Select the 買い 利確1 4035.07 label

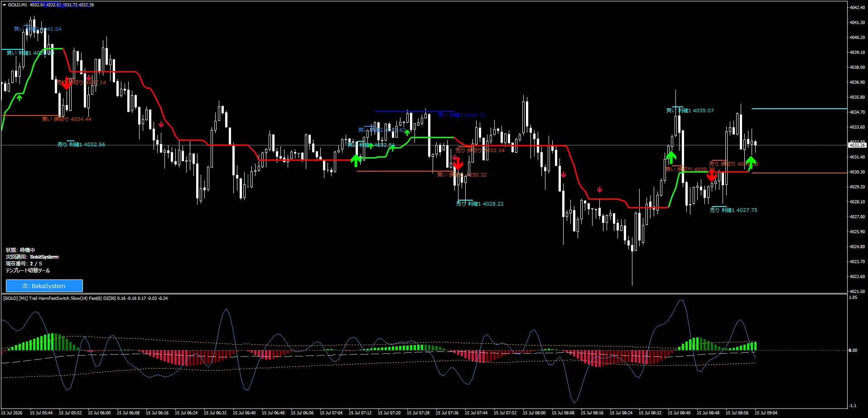[x=690, y=111]
